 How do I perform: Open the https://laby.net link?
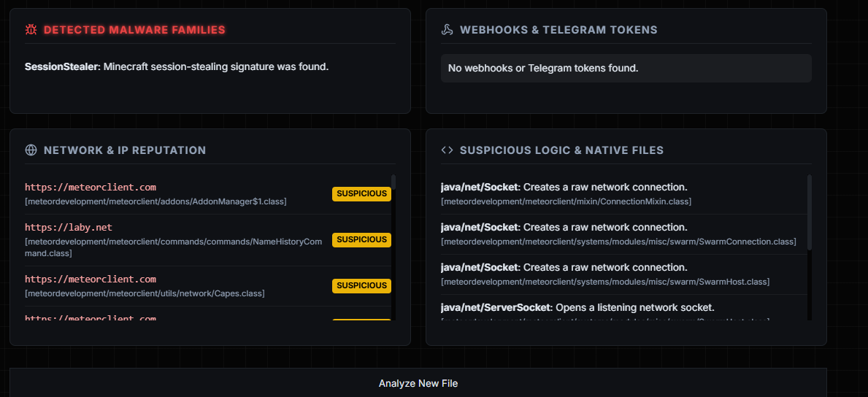pyautogui.click(x=69, y=227)
